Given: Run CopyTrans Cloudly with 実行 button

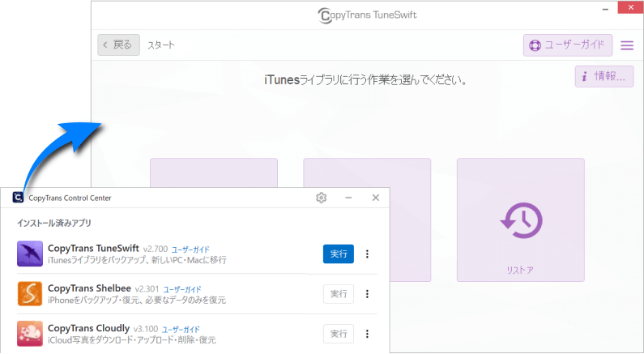Looking at the screenshot, I should click(x=339, y=334).
